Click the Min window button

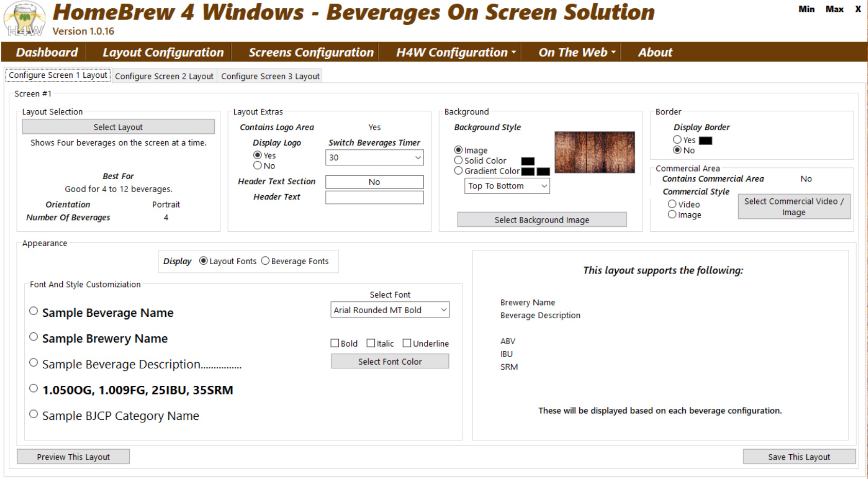click(x=806, y=9)
